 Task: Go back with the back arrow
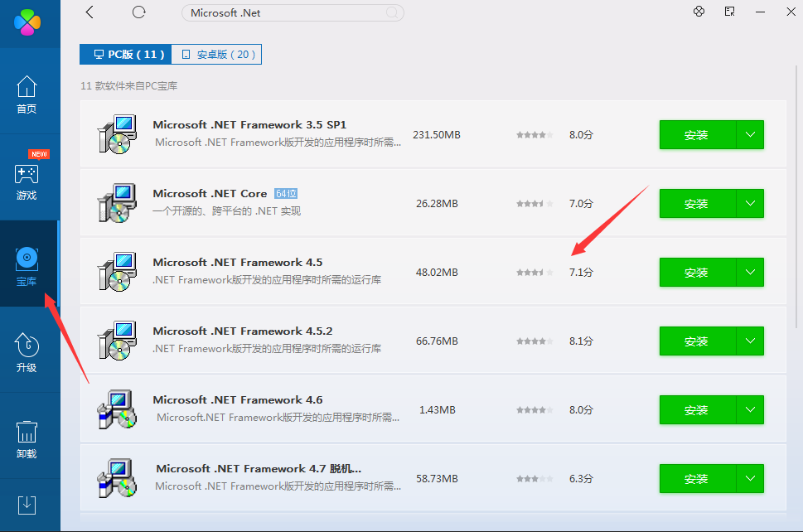(x=89, y=12)
